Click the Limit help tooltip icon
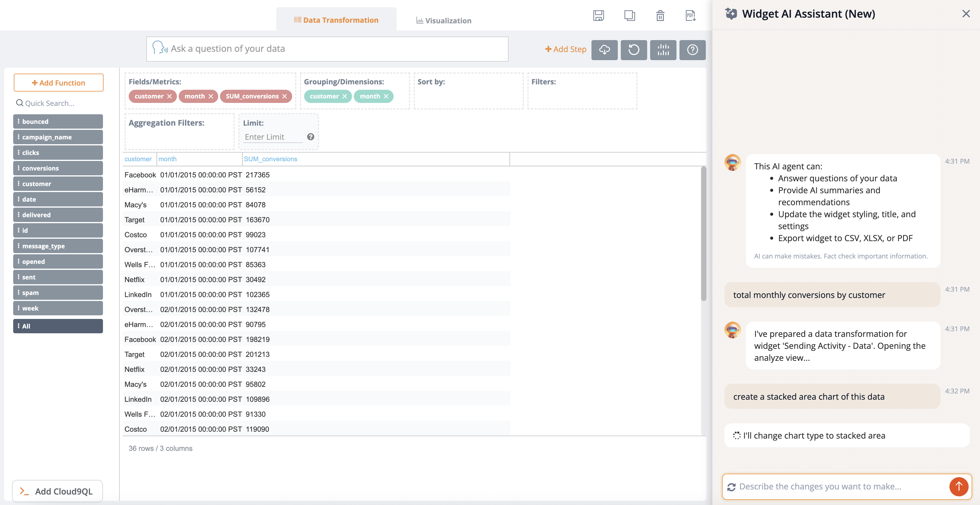Screen dimensions: 980x505 coord(310,137)
